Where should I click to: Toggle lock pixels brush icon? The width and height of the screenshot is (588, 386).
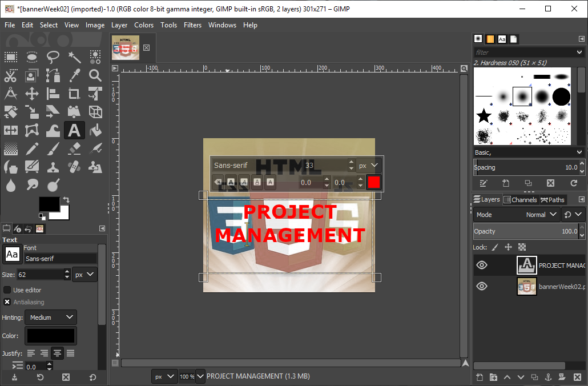pos(496,247)
